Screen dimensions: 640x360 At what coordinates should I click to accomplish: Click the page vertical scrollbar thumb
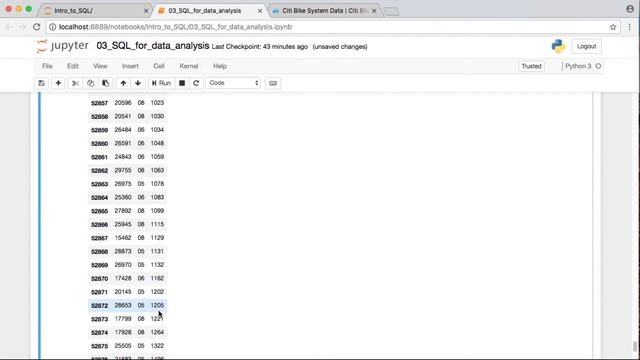[x=635, y=347]
